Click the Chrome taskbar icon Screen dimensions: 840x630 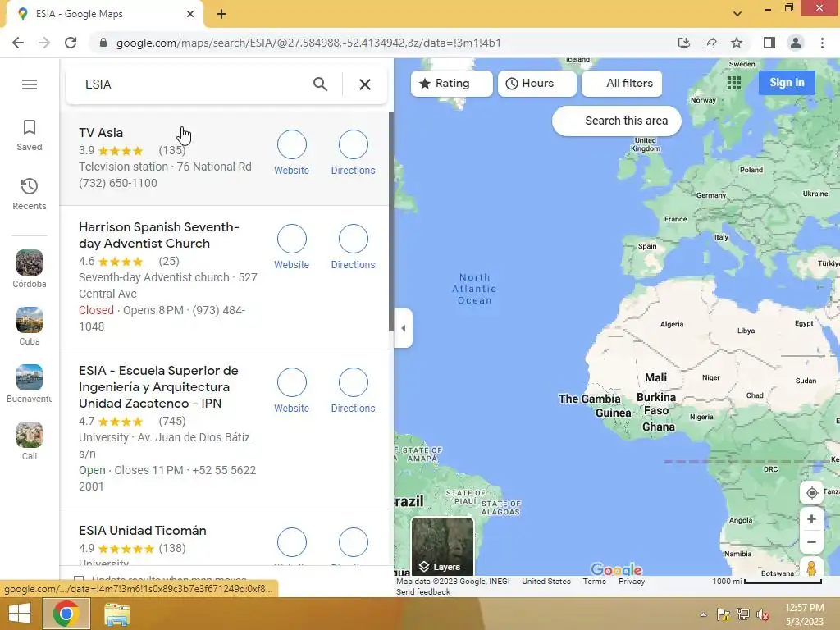pos(66,614)
